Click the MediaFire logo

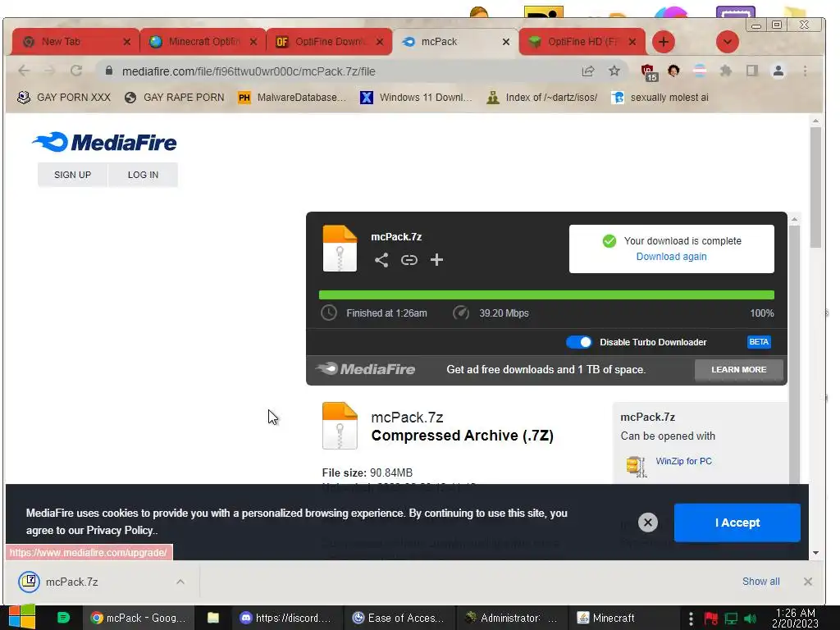(104, 143)
